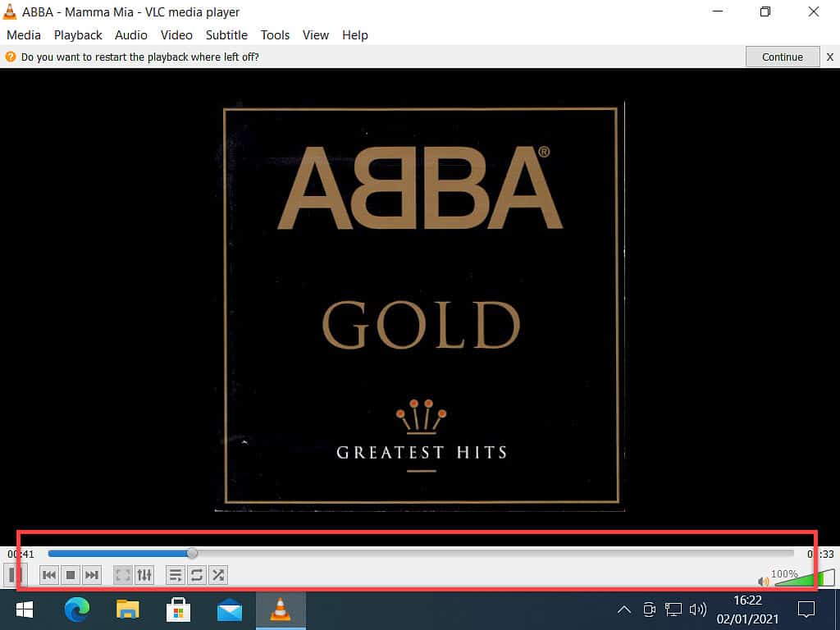840x630 pixels.
Task: Show hidden system tray icons
Action: tap(623, 609)
